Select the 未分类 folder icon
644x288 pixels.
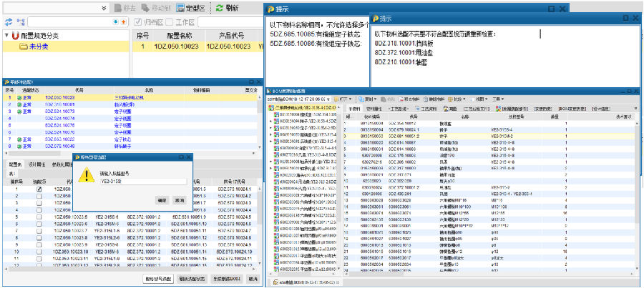coord(23,46)
